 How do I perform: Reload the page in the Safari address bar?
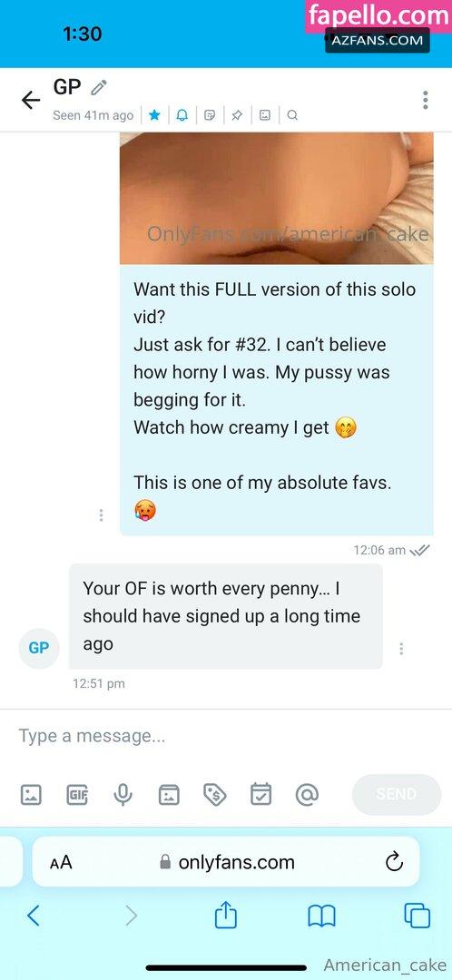(394, 863)
